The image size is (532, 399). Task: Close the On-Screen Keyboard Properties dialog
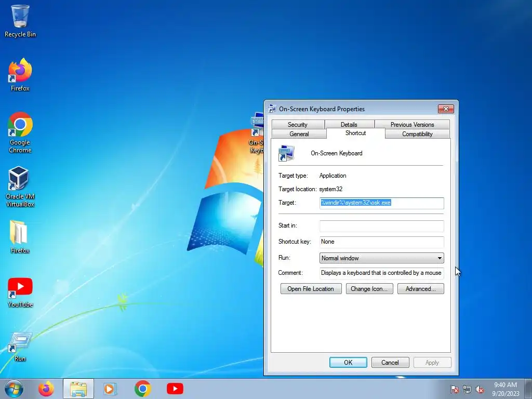(446, 109)
